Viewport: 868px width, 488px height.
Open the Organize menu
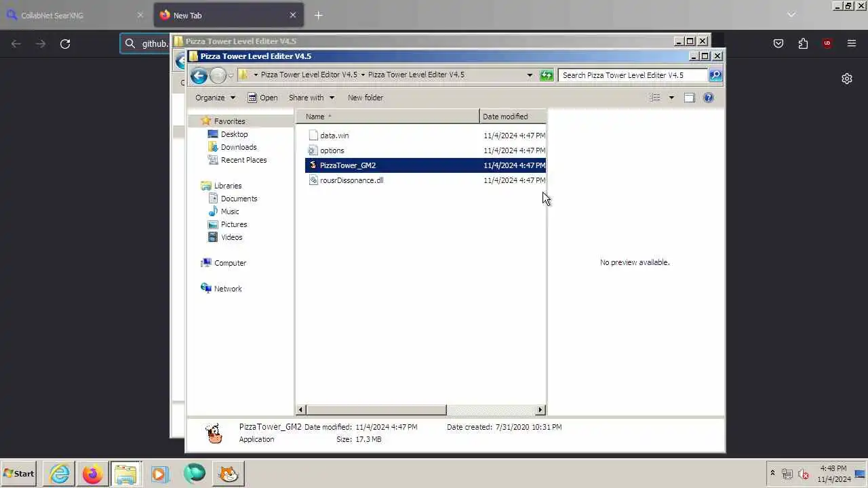point(215,98)
